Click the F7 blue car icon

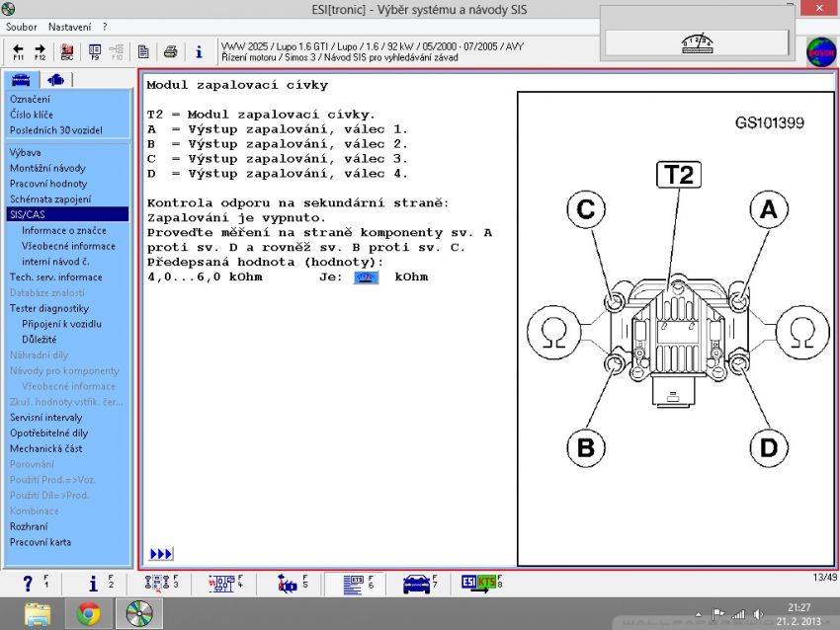point(416,584)
